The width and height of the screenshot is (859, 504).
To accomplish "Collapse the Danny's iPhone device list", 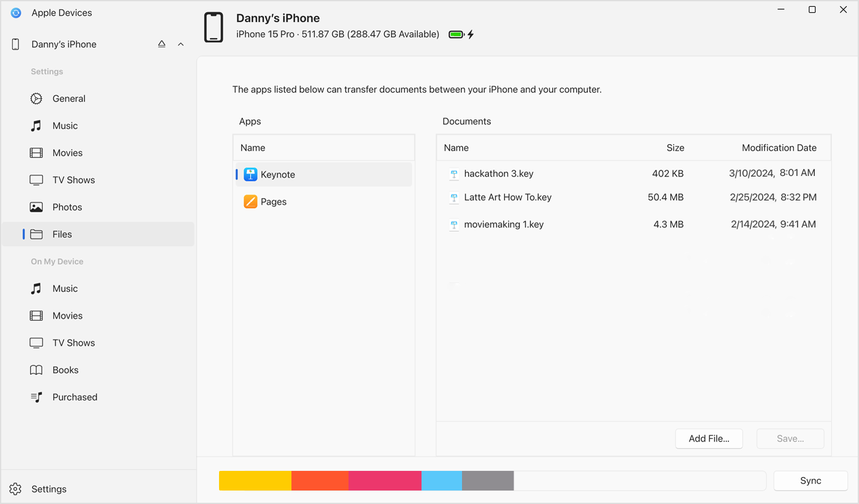I will [x=180, y=44].
